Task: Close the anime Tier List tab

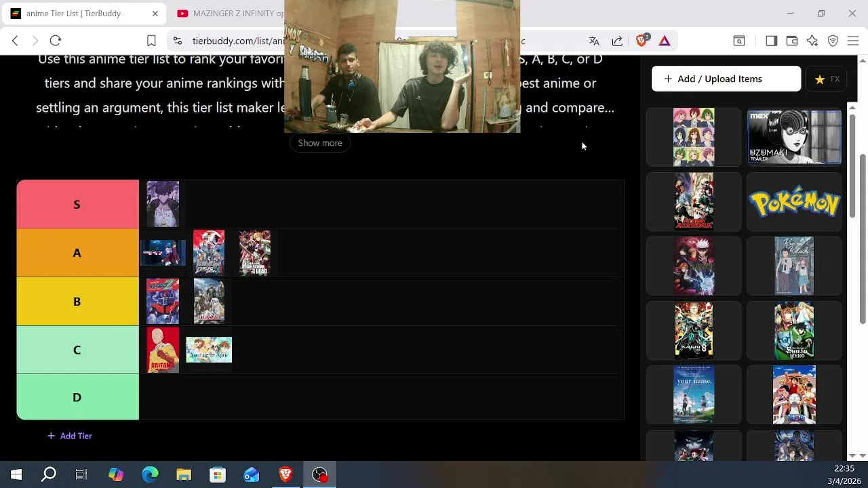Action: (x=155, y=14)
